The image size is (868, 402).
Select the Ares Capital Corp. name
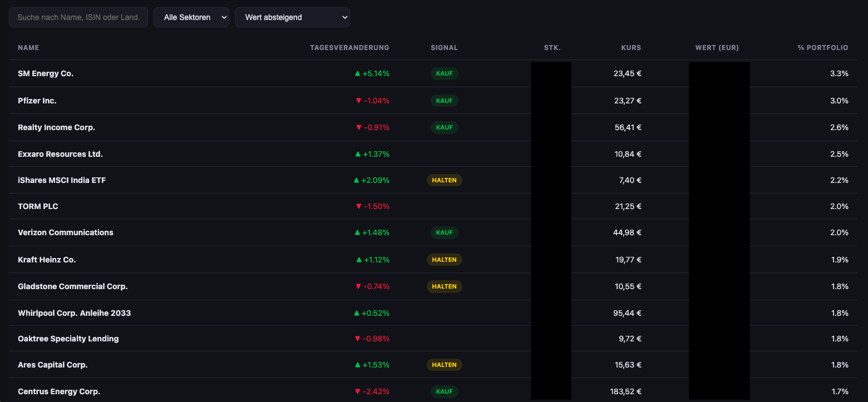tap(53, 365)
